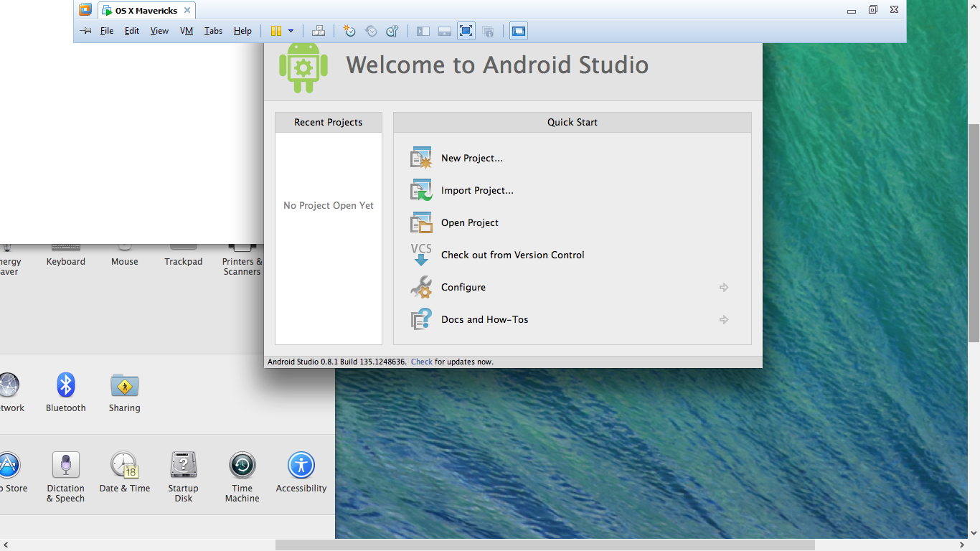The image size is (980, 551).
Task: Click the Configure option label
Action: point(463,287)
